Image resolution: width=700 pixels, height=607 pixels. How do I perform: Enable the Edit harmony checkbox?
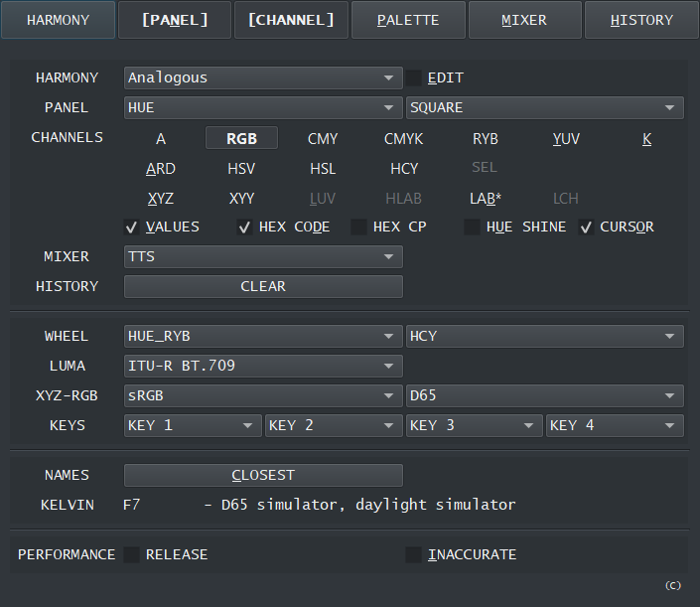point(414,77)
